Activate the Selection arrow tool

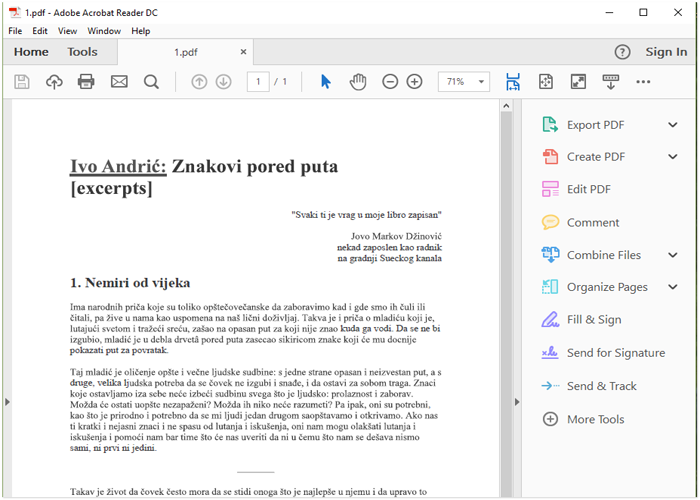(x=326, y=82)
